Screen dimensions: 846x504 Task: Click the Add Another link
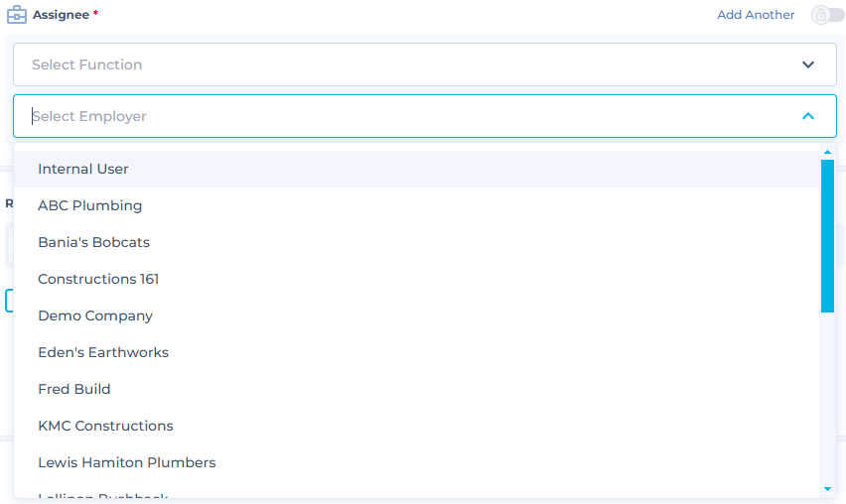pos(756,15)
